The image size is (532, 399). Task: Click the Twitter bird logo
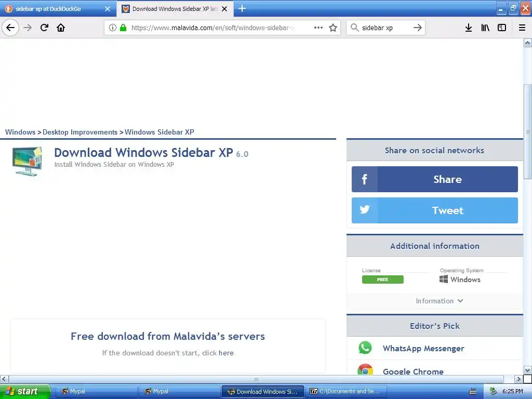coord(364,210)
